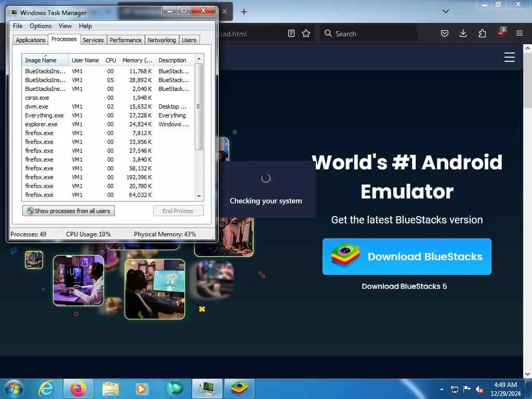
Task: Close the Firefox tab behind Task Manager
Action: [x=224, y=11]
